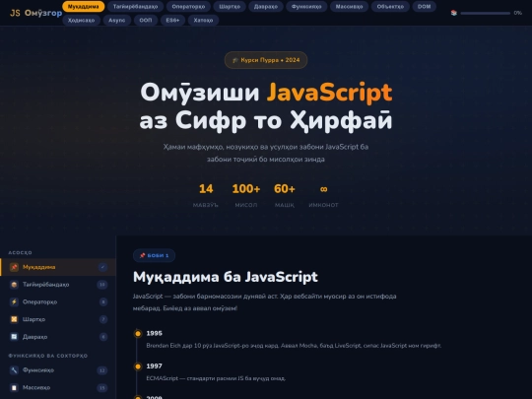Click the 1995 timeline marker dot
Image resolution: width=532 pixels, height=399 pixels.
click(138, 334)
